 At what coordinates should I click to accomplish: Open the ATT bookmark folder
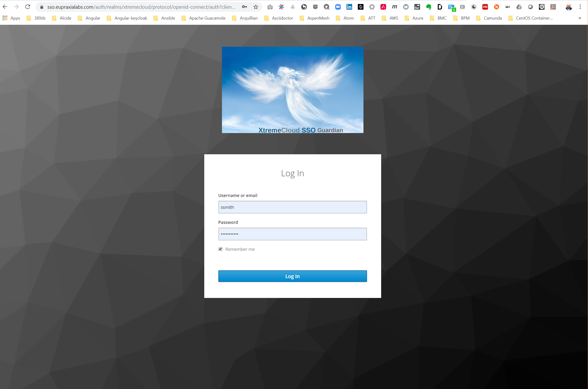click(368, 18)
